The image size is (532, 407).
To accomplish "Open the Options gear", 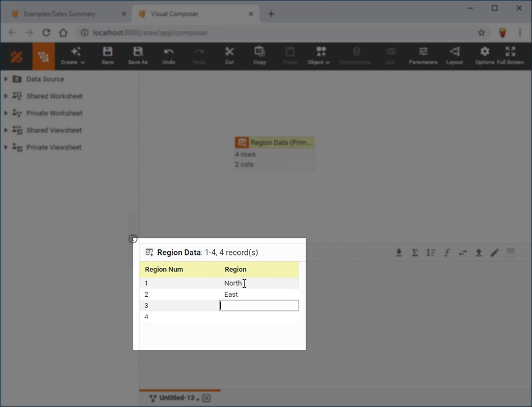I will click(x=485, y=56).
